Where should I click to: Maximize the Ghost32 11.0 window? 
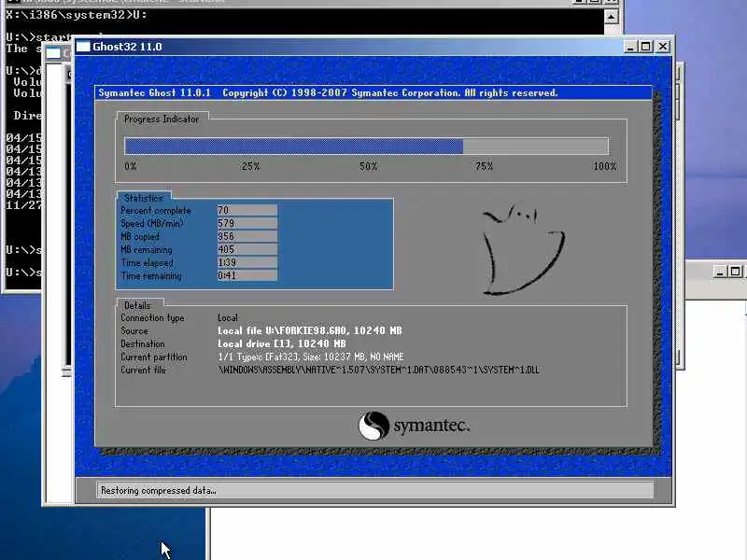coord(646,47)
